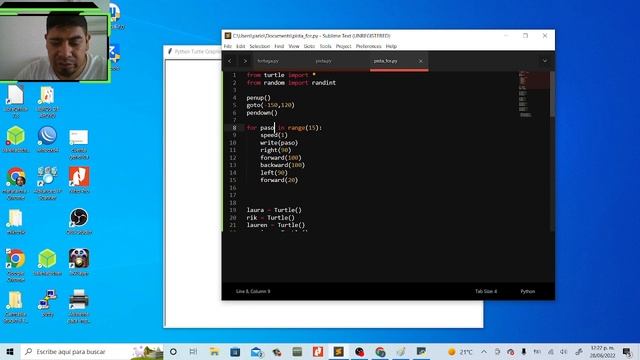Select the pista_for.py tab
Viewport: 640px width, 360px height.
386,61
